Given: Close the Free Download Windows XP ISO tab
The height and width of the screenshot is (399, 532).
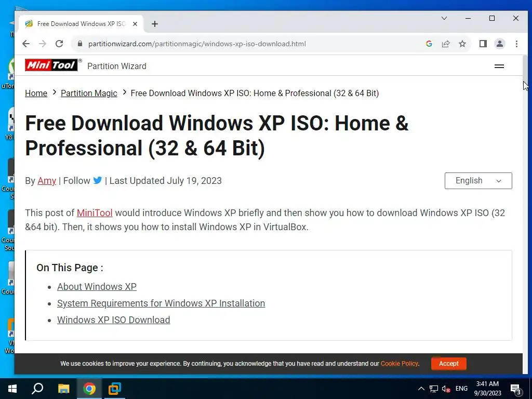Looking at the screenshot, I should point(135,24).
